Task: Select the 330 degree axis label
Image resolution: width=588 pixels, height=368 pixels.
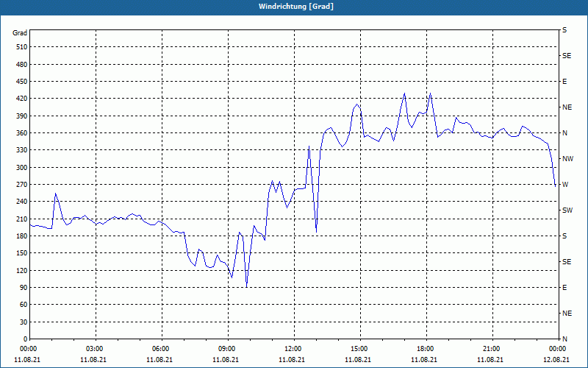Action: (x=22, y=150)
